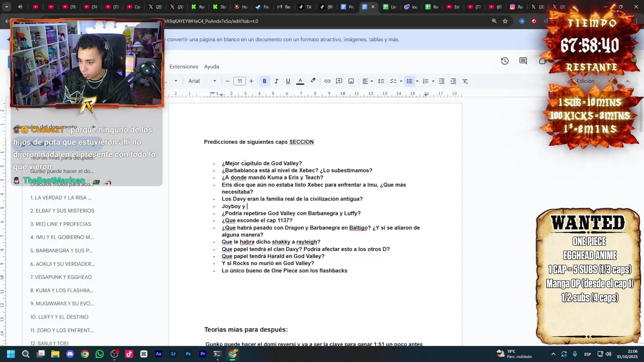644x362 pixels.
Task: Open numbered list options arrow
Action: pos(433,81)
